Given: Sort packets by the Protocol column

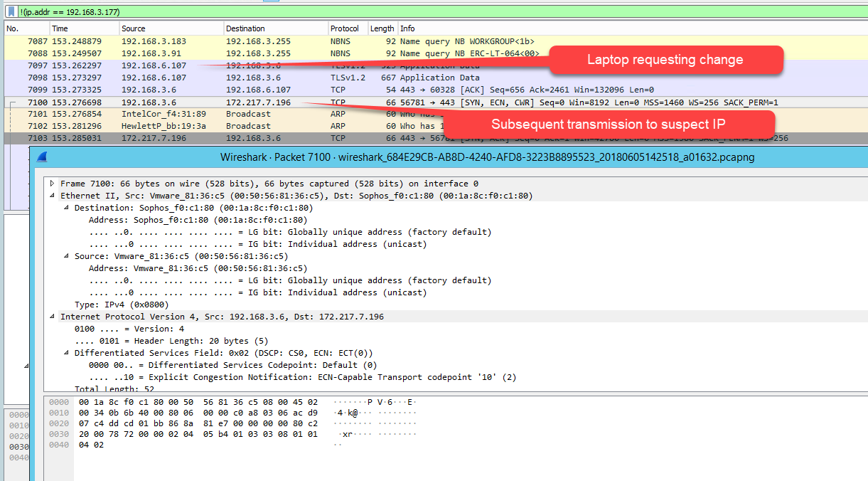Looking at the screenshot, I should [346, 28].
